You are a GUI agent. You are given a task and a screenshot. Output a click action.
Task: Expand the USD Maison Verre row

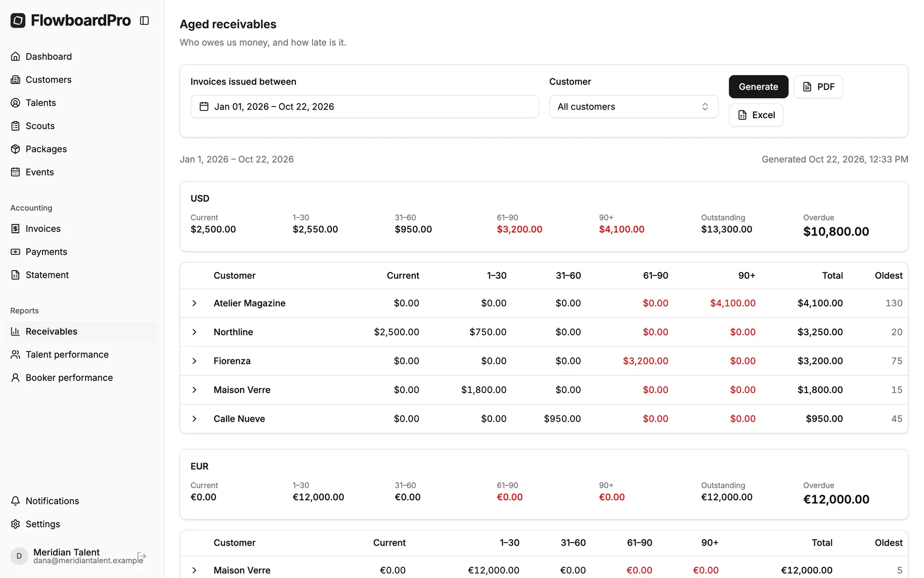pyautogui.click(x=195, y=390)
